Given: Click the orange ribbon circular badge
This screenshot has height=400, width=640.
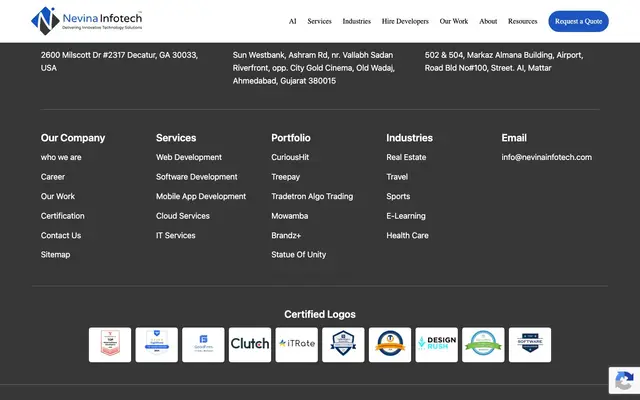Looking at the screenshot, I should pyautogui.click(x=390, y=344).
